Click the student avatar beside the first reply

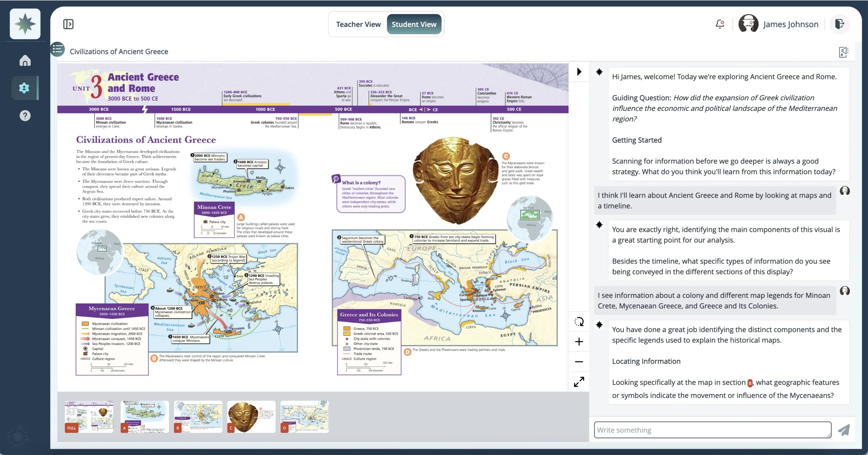point(845,191)
